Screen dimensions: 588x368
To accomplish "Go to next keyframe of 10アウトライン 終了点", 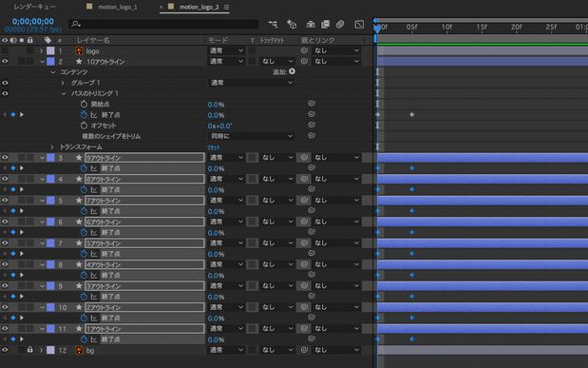I will [22, 114].
